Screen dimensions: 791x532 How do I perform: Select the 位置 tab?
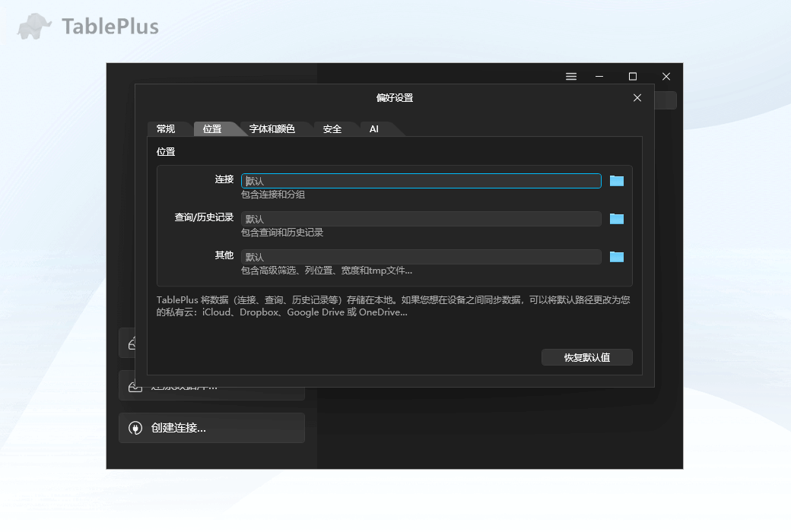point(214,128)
